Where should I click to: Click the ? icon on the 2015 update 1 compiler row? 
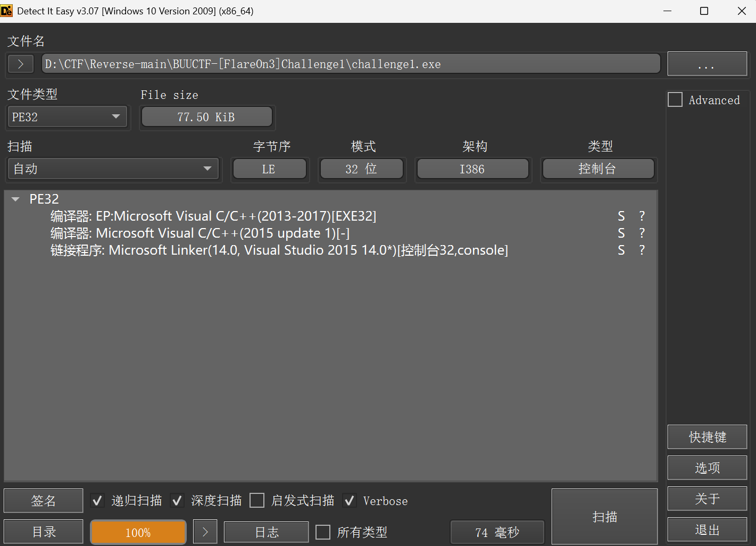[642, 233]
